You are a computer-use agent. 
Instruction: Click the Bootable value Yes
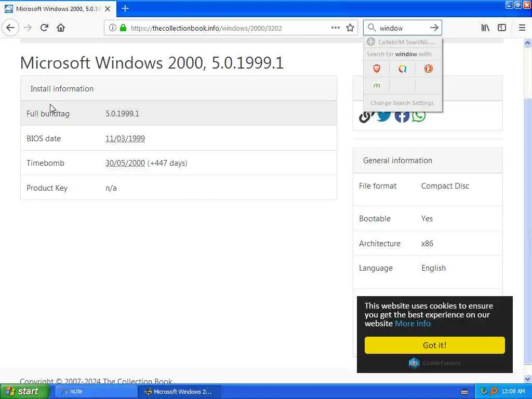427,219
